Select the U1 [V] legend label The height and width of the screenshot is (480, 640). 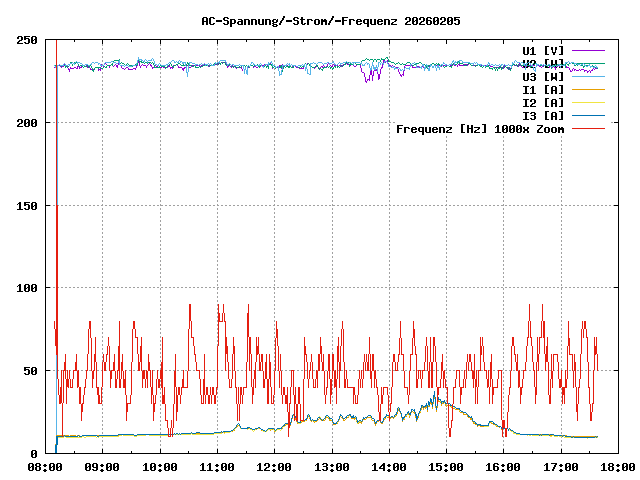[543, 50]
